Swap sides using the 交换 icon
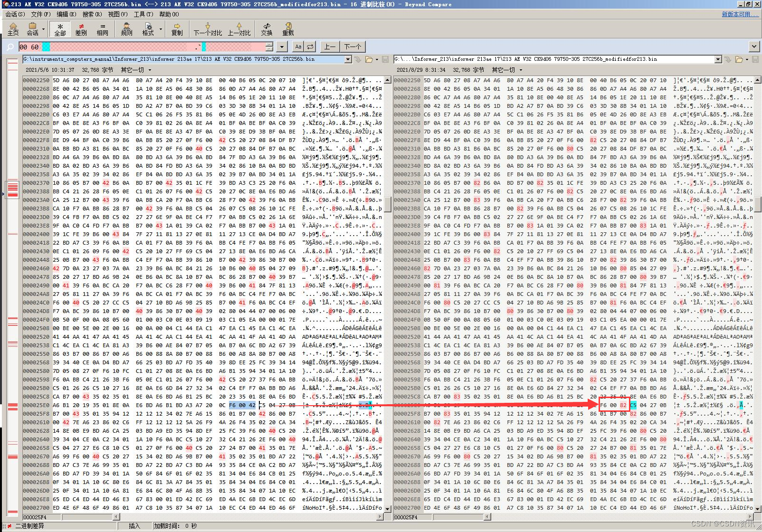Viewport: 762px width, 532px height. coord(267,29)
